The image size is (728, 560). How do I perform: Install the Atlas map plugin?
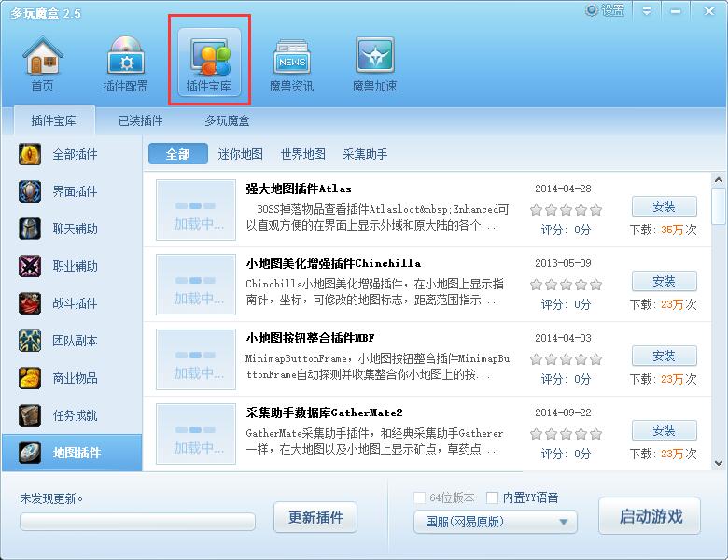(x=664, y=206)
